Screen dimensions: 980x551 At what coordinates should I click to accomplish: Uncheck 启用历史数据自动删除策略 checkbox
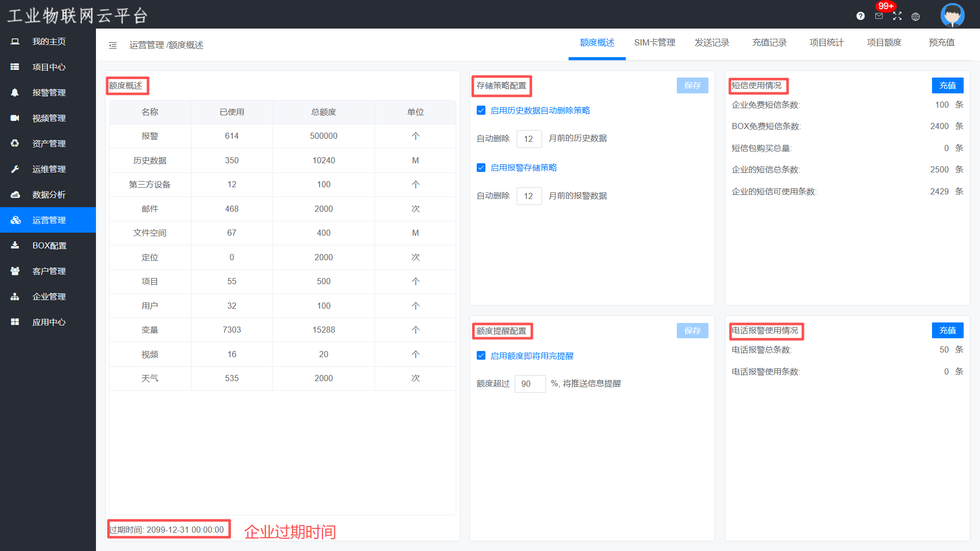pyautogui.click(x=481, y=110)
